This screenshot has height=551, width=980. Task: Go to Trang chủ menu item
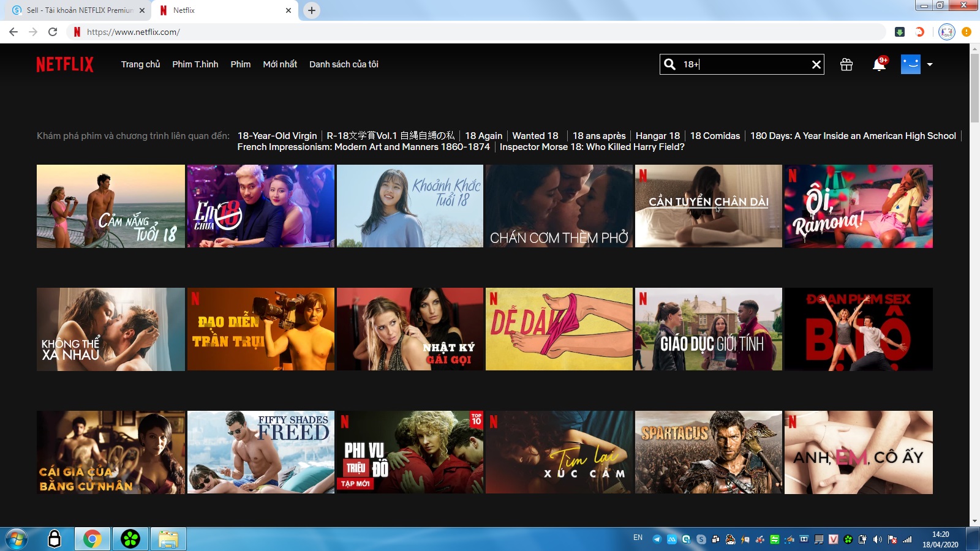(140, 64)
